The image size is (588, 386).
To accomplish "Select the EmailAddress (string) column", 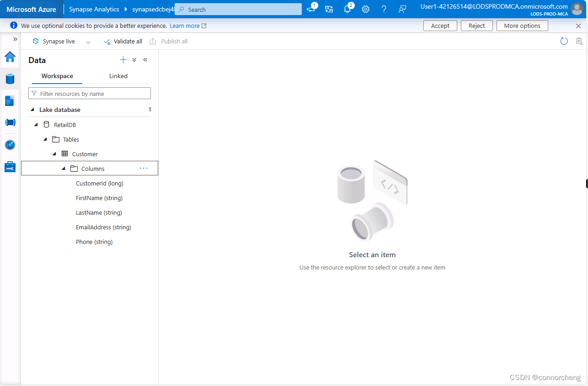I will (103, 227).
